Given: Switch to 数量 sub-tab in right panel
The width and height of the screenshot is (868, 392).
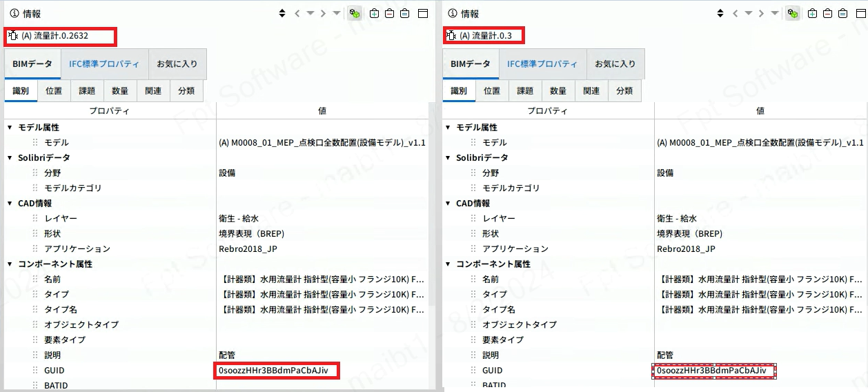Looking at the screenshot, I should click(558, 90).
